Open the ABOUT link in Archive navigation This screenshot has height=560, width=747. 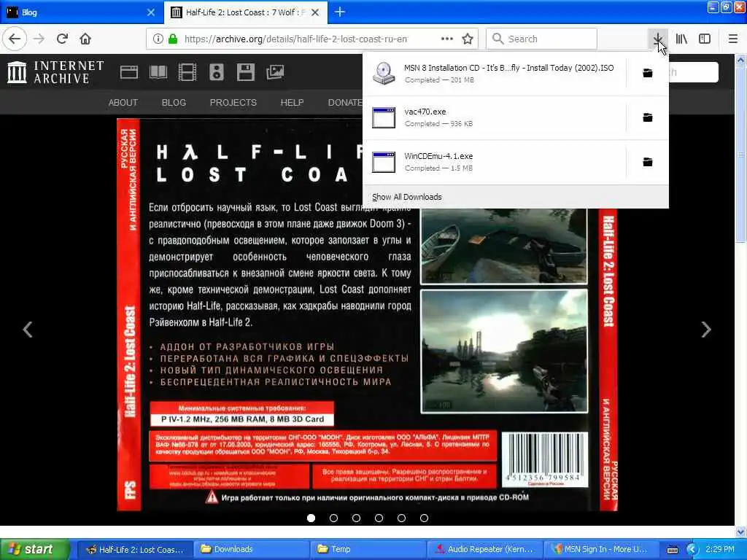[x=123, y=102]
